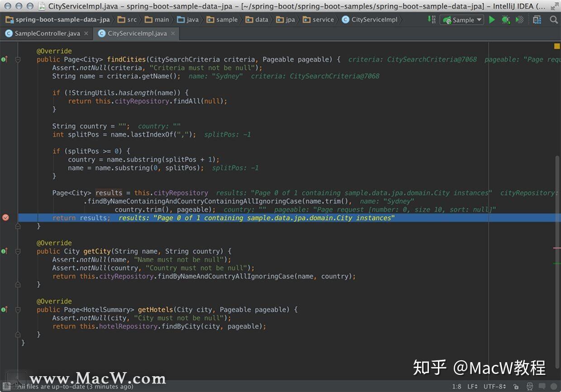Click the jpa package breadcrumb
This screenshot has width=561, height=392.
(285, 19)
